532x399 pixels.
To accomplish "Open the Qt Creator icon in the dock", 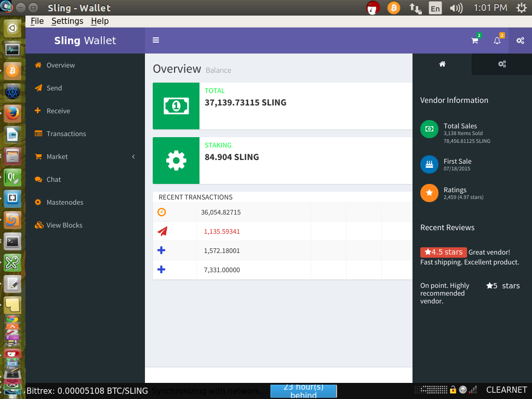I will [12, 178].
